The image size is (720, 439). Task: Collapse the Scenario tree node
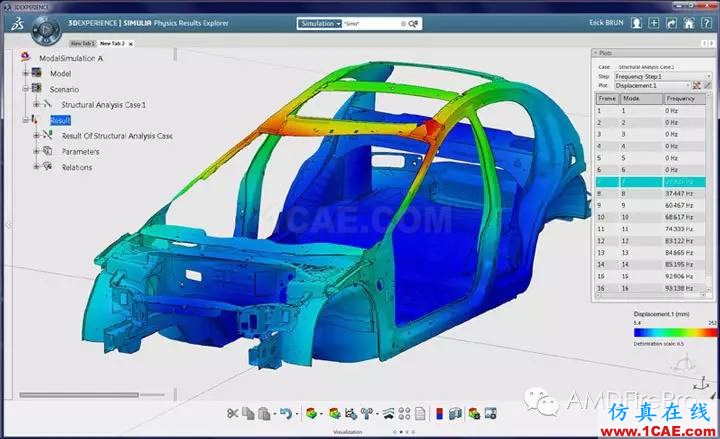(x=26, y=89)
